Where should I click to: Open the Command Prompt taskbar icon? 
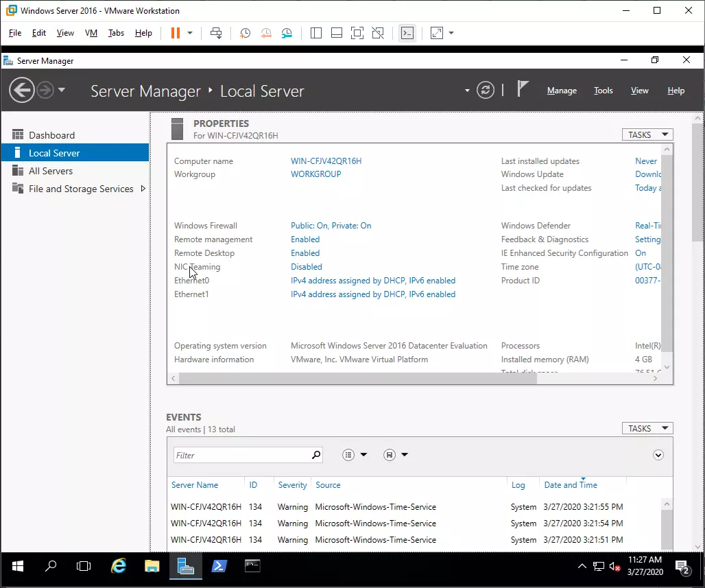coord(252,566)
